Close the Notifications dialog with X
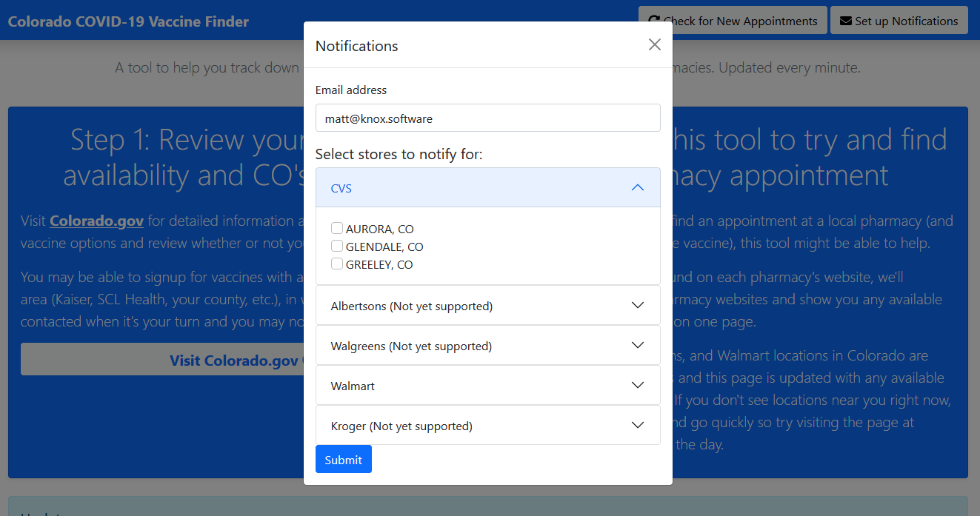980x516 pixels. coord(654,44)
